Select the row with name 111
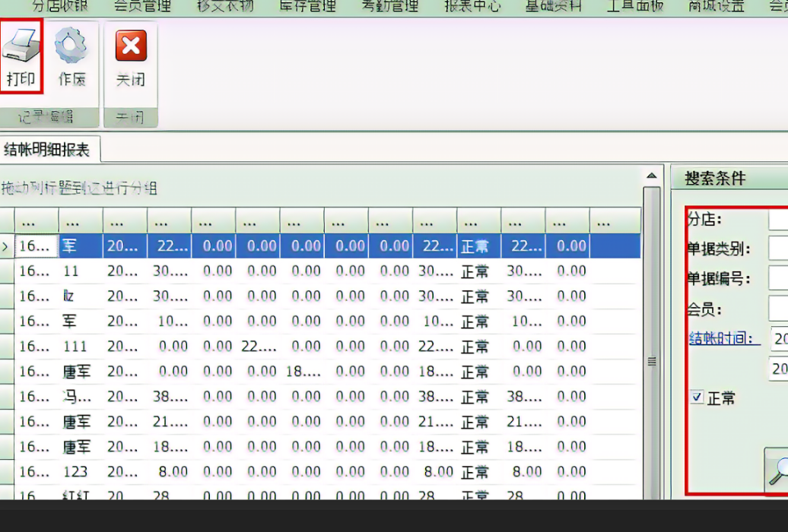This screenshot has height=532, width=788. (75, 347)
